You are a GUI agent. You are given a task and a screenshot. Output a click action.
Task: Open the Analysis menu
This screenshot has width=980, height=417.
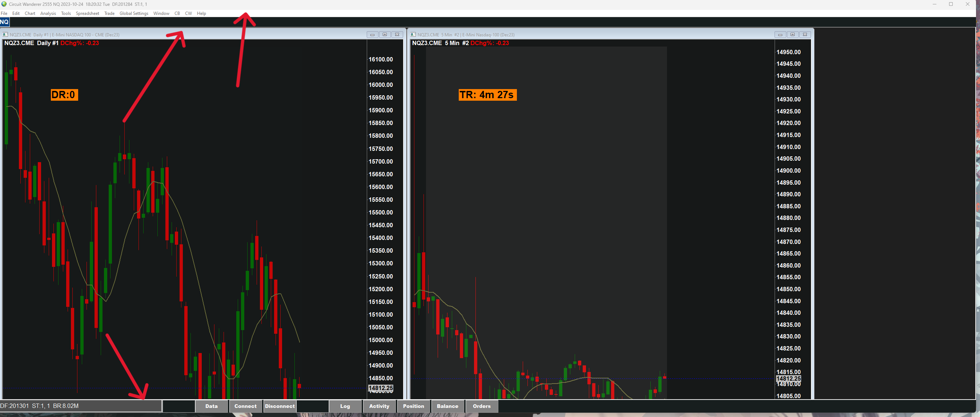click(x=48, y=13)
